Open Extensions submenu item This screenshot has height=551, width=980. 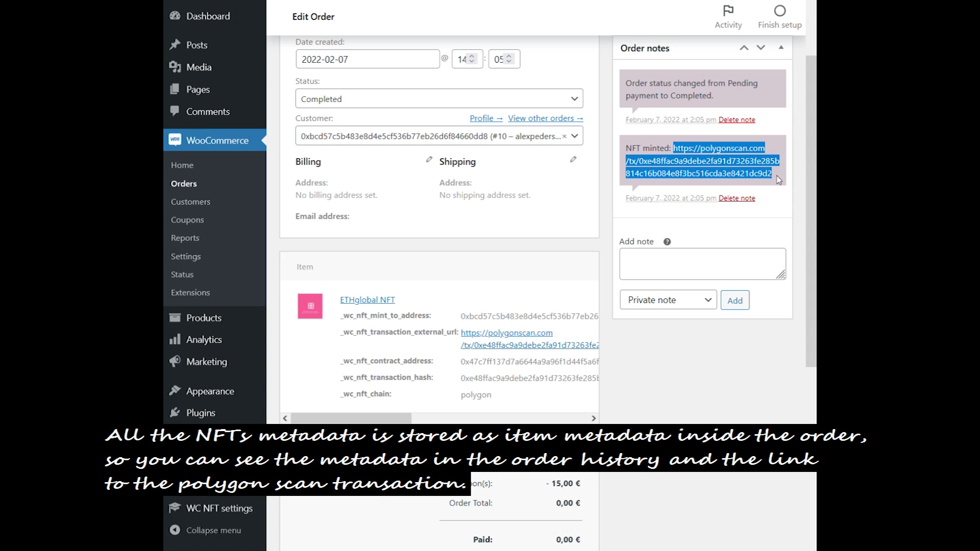190,292
